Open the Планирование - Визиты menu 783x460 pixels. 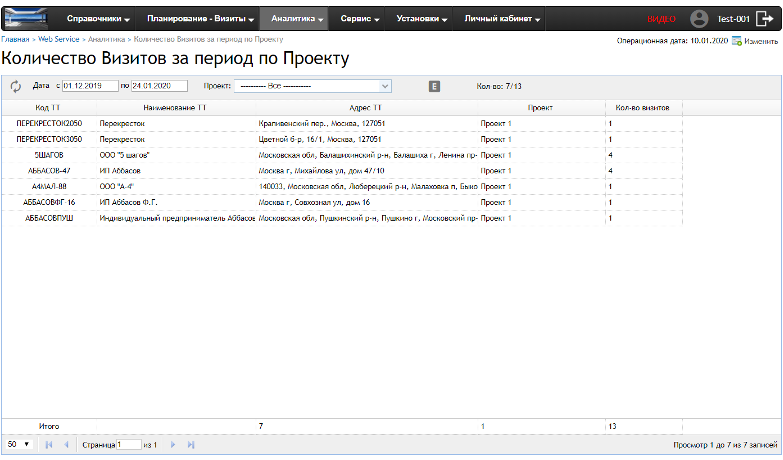tap(200, 19)
